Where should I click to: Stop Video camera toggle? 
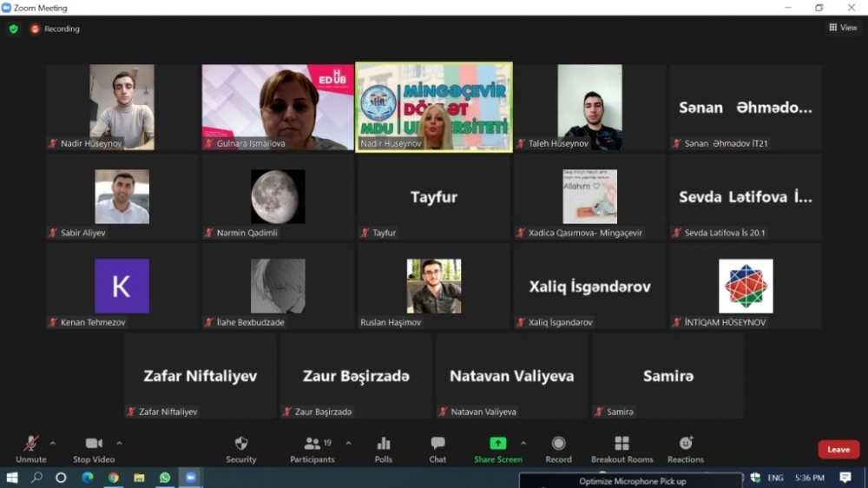[94, 448]
